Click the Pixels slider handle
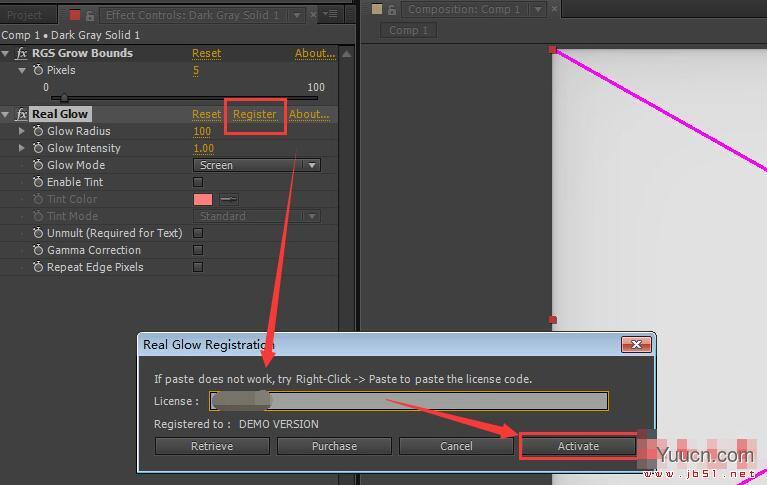This screenshot has width=767, height=485. coord(64,98)
